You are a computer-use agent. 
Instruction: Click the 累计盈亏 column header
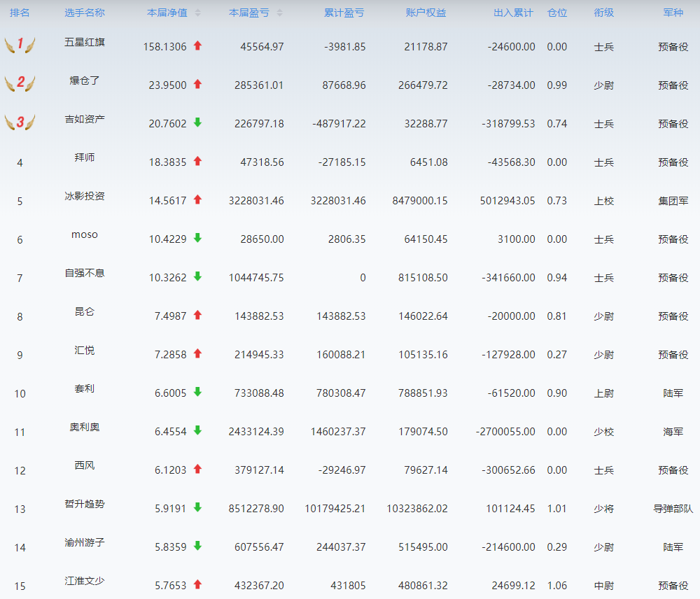[x=344, y=13]
